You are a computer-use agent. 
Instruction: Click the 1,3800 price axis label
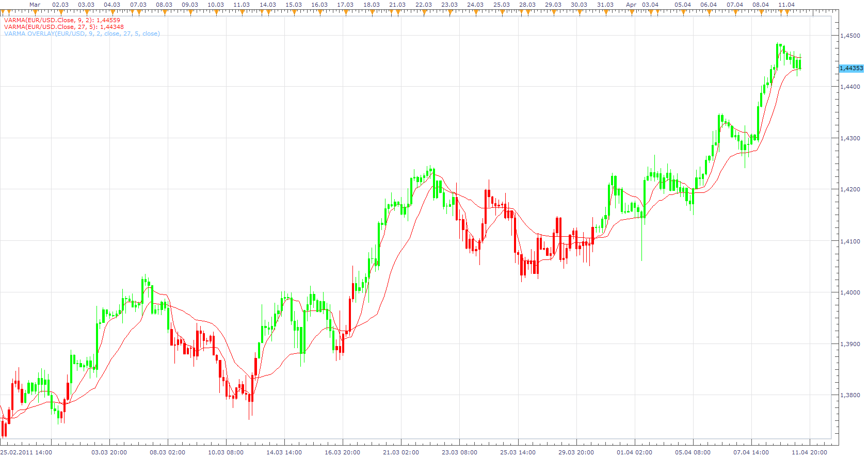(x=850, y=395)
